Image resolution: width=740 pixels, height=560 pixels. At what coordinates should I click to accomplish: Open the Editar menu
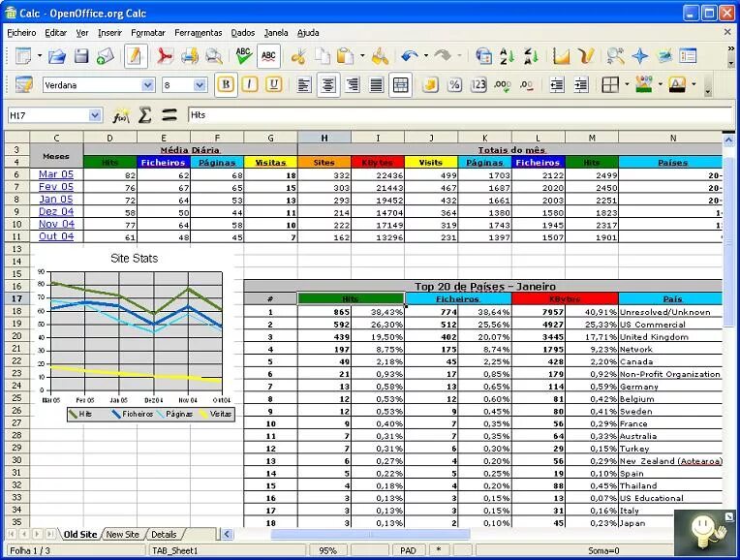(x=55, y=33)
